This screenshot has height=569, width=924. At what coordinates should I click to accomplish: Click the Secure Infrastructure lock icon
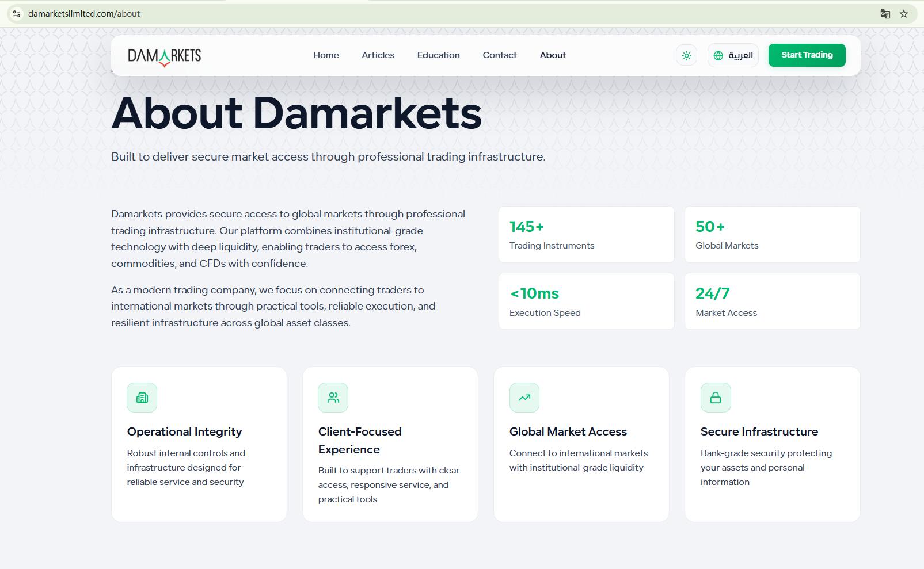tap(716, 398)
